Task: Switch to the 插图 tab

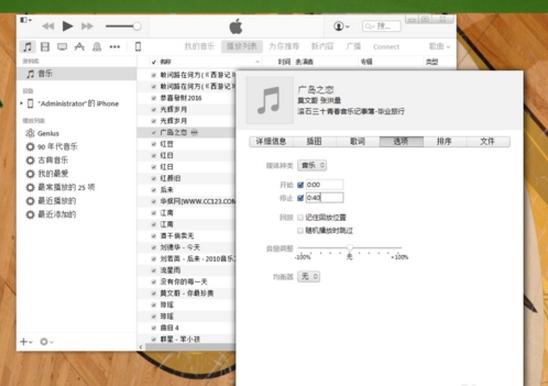Action: (314, 141)
